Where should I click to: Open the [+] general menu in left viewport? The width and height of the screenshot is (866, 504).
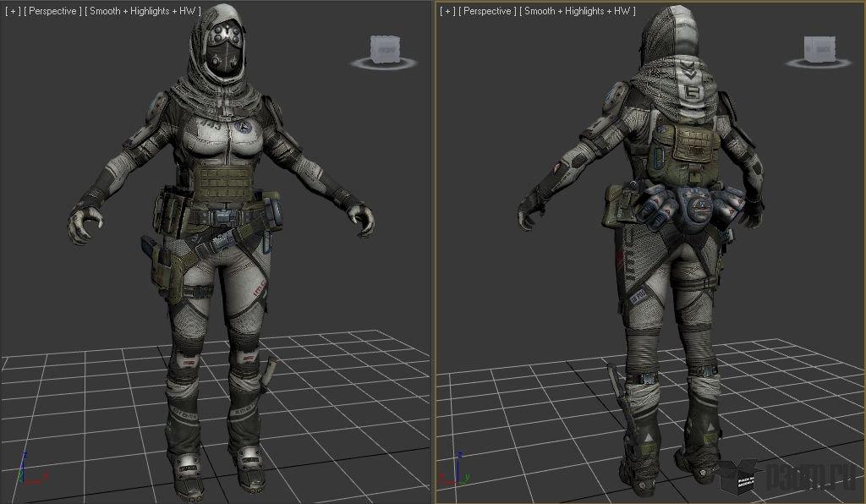tap(12, 12)
